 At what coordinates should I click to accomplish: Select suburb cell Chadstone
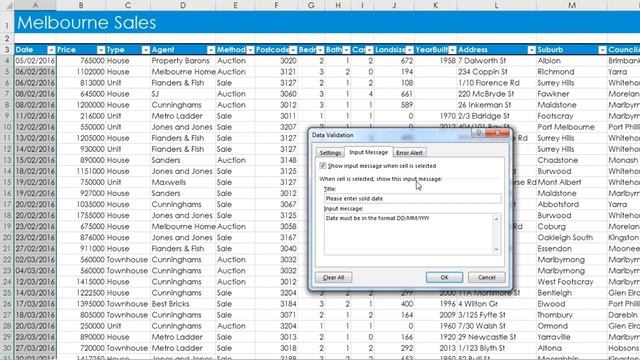click(572, 160)
